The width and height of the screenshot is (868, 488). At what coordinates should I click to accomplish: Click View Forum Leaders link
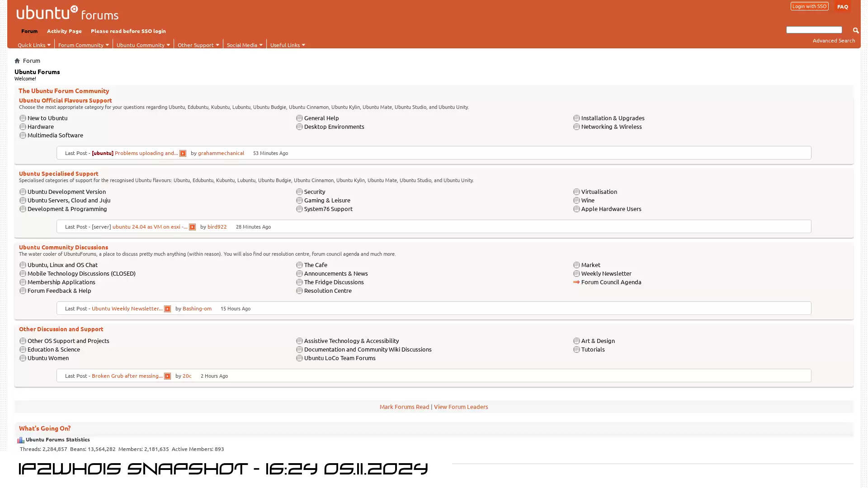coord(461,407)
